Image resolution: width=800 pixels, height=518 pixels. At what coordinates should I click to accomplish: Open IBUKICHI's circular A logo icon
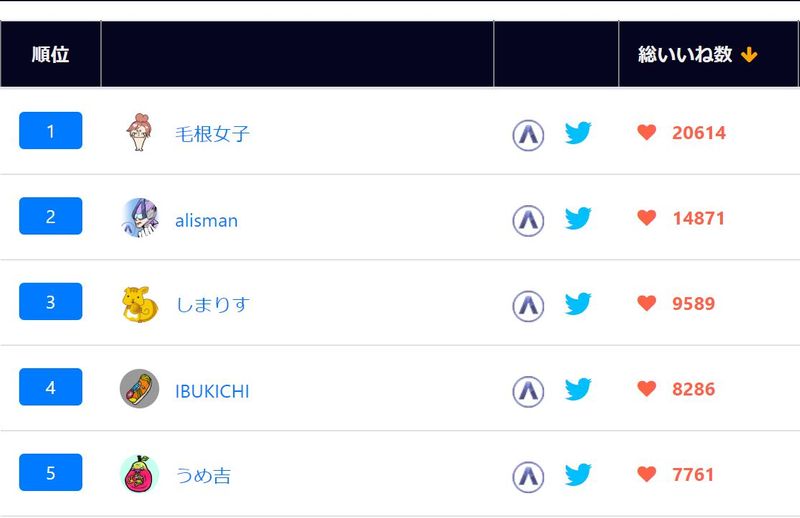(x=528, y=390)
